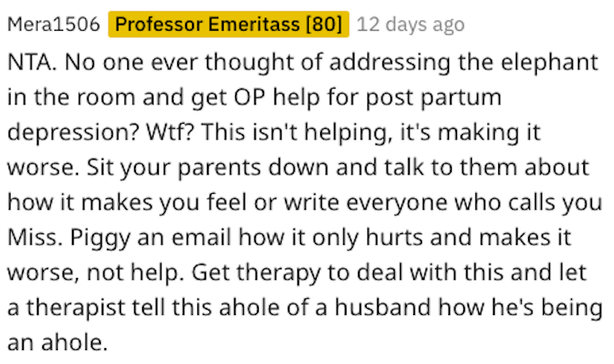Click the word "therapy" in the comment

[278, 273]
